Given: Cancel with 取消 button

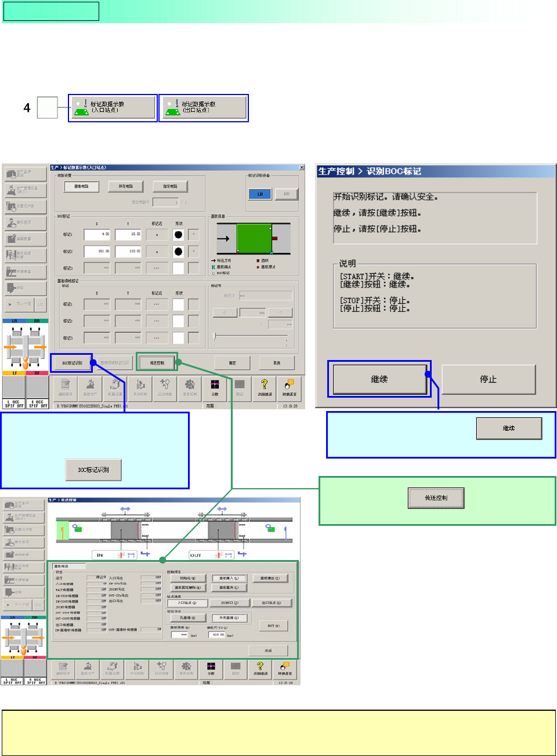Looking at the screenshot, I should [x=277, y=363].
